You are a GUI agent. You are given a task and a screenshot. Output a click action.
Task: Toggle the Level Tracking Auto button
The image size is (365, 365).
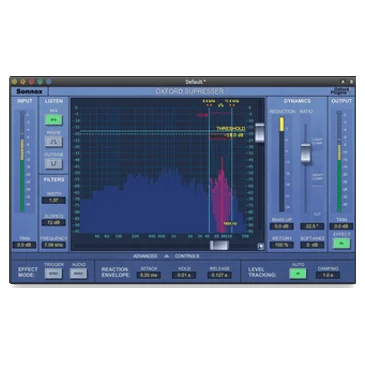pyautogui.click(x=298, y=273)
